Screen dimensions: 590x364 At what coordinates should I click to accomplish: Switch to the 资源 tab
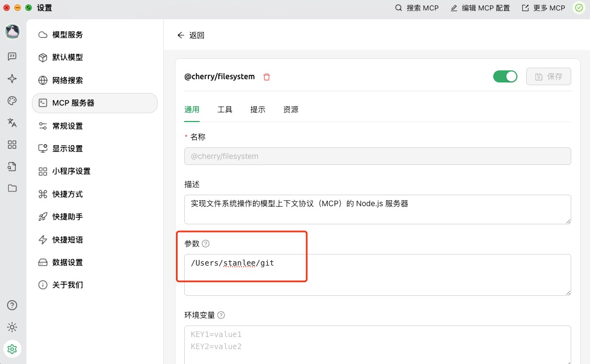[x=291, y=109]
